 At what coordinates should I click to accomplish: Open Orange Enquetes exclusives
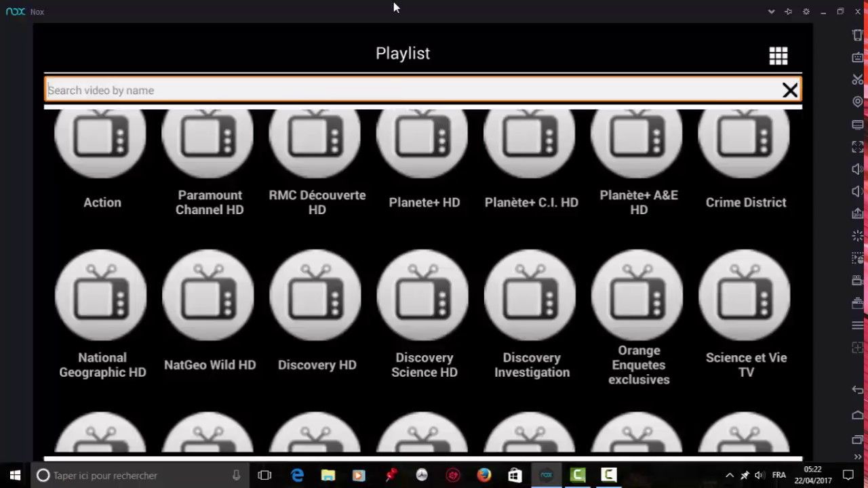point(639,319)
